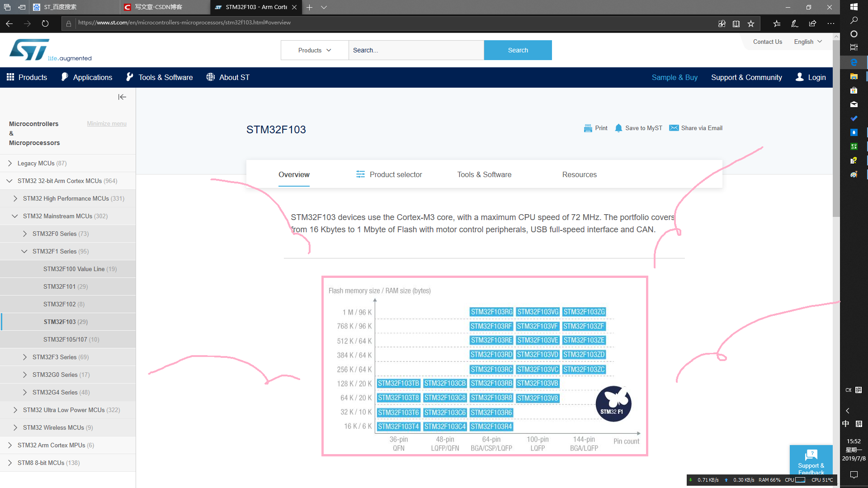Open the Products category dropdown by search
This screenshot has width=868, height=488.
tap(315, 50)
